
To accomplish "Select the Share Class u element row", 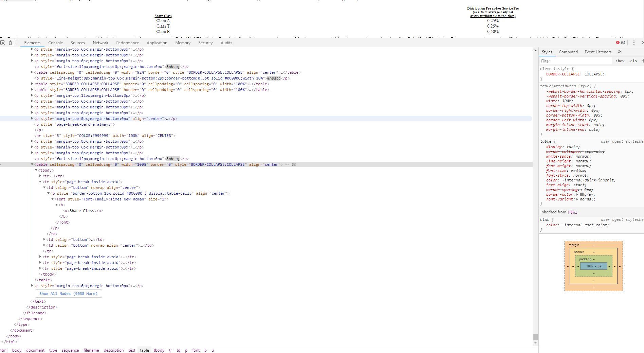I will pyautogui.click(x=83, y=211).
